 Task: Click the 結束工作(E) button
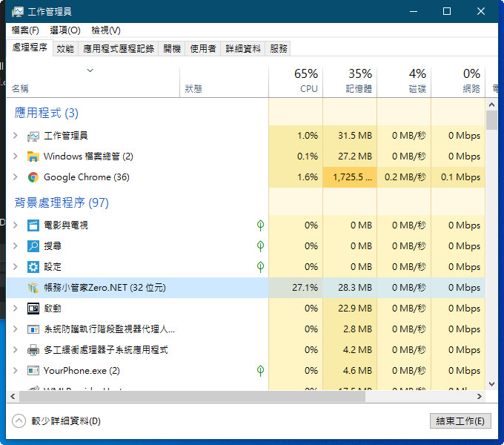click(x=460, y=421)
